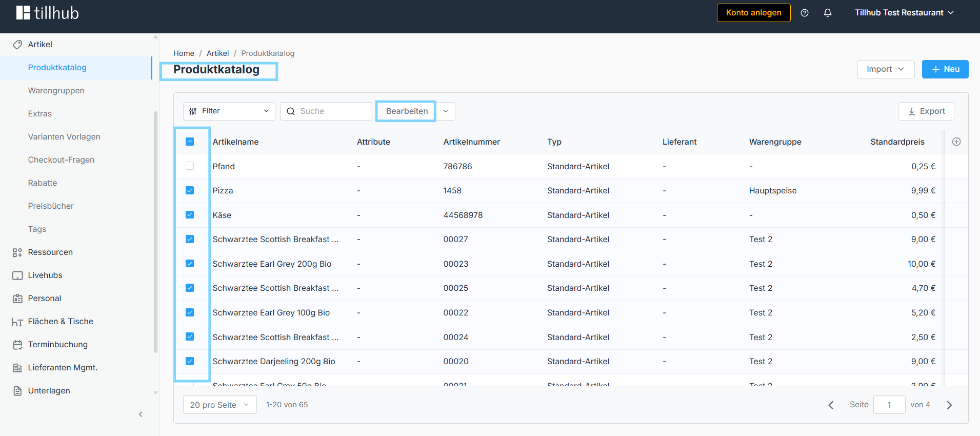Click the Export button
The image size is (980, 436).
[x=926, y=111]
